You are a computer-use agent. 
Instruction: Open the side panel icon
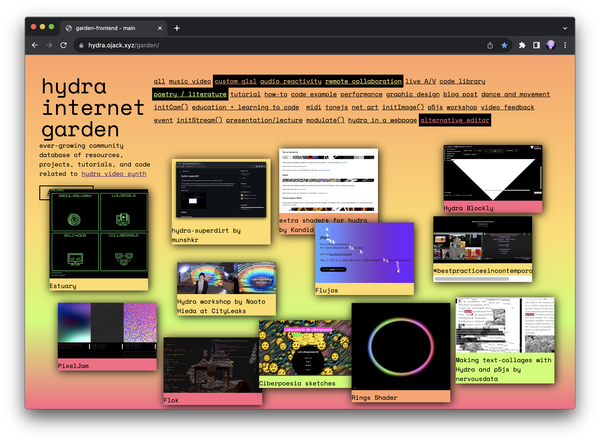tap(536, 45)
